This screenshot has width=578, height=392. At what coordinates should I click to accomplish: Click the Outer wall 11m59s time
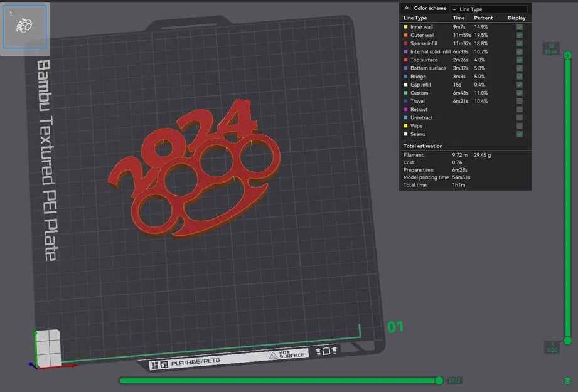pos(462,35)
